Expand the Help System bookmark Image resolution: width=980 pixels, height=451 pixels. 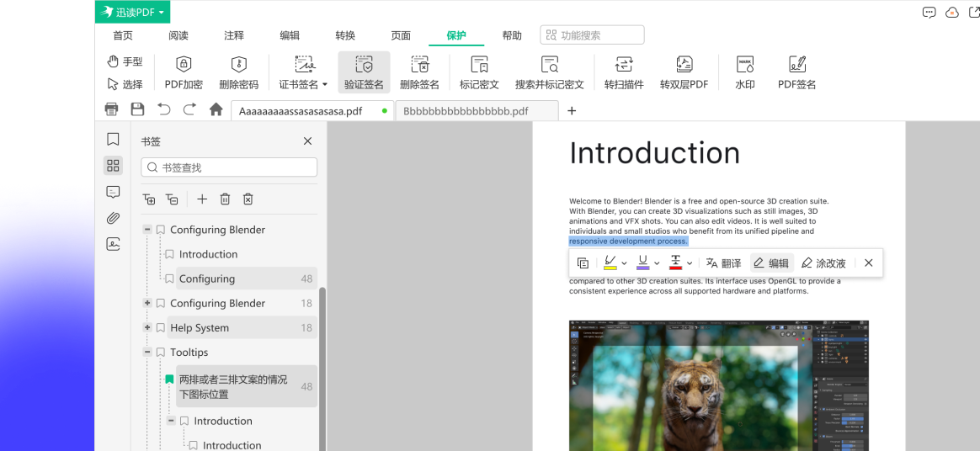(x=147, y=327)
